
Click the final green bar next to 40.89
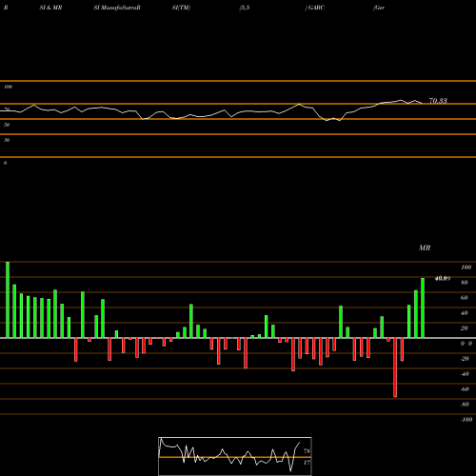click(423, 307)
